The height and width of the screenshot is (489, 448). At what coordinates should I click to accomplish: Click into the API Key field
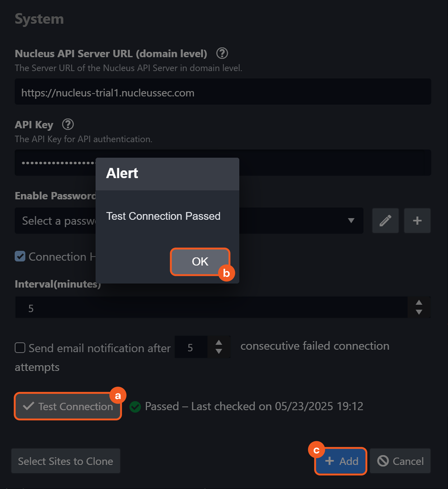[x=335, y=163]
